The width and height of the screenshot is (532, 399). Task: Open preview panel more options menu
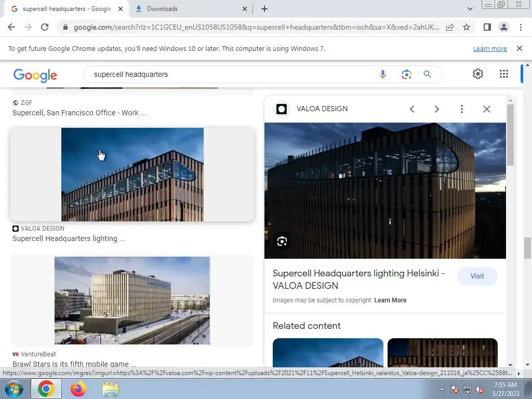click(x=461, y=109)
